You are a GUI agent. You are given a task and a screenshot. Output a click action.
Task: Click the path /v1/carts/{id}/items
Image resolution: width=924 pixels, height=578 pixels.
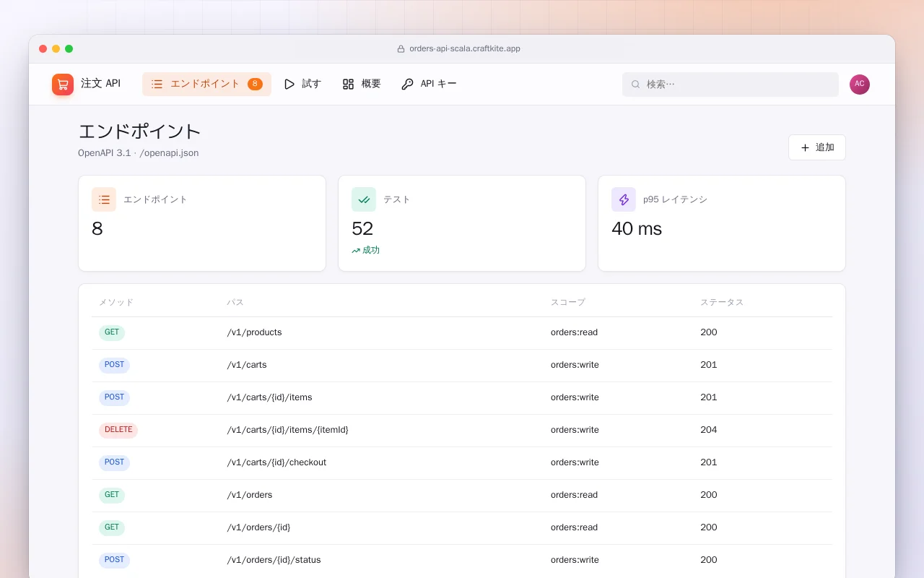coord(269,397)
